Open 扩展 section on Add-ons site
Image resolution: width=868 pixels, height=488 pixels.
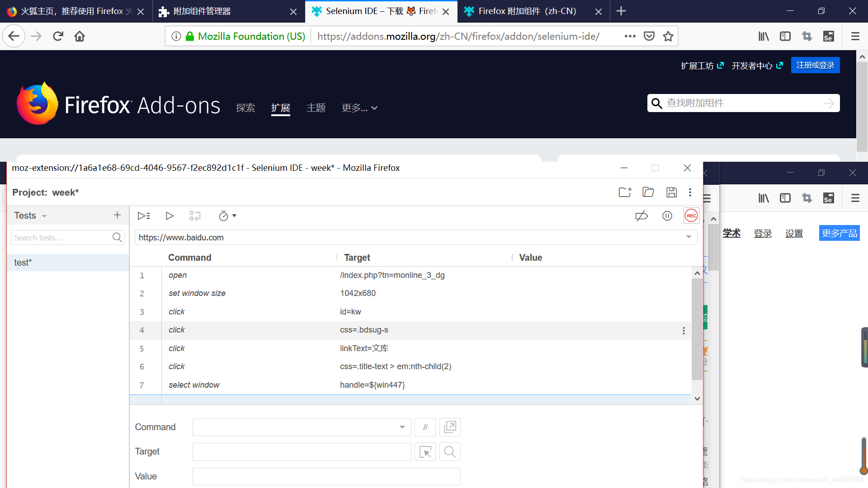click(281, 108)
